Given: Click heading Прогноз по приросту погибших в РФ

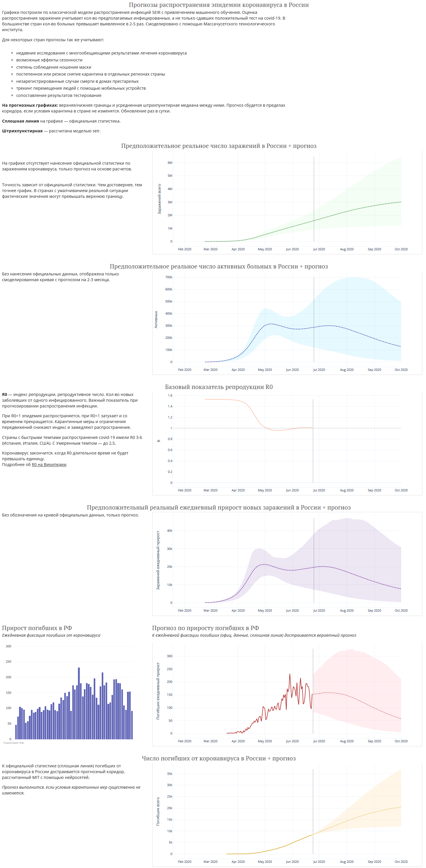Looking at the screenshot, I should point(205,628).
